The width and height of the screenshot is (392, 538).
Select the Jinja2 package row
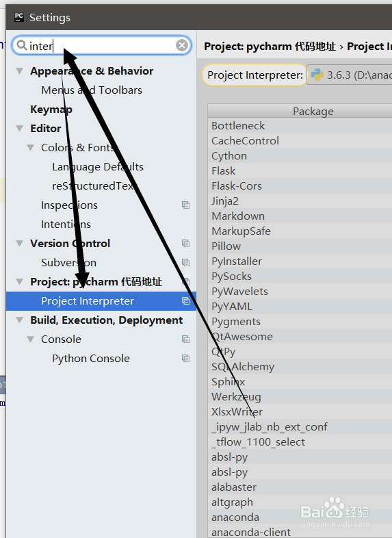point(300,201)
